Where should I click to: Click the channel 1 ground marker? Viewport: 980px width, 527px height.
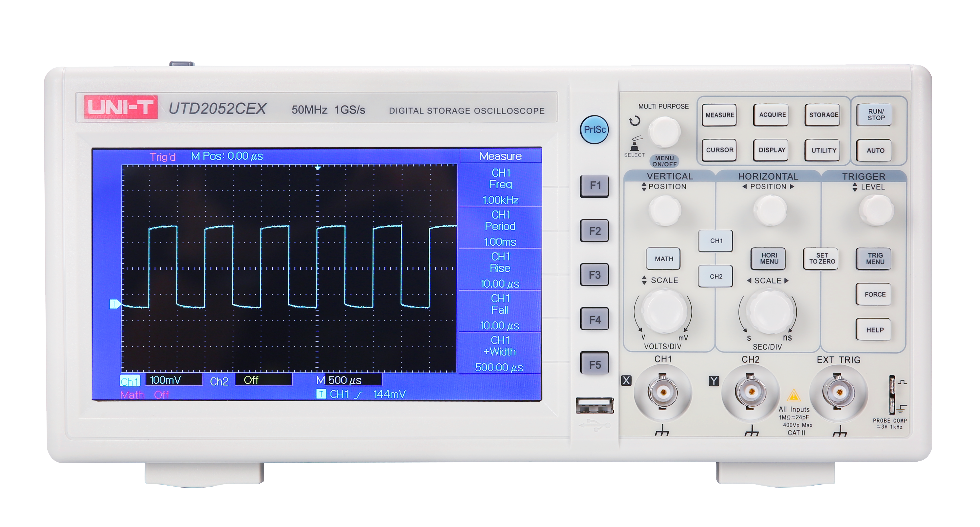[115, 304]
